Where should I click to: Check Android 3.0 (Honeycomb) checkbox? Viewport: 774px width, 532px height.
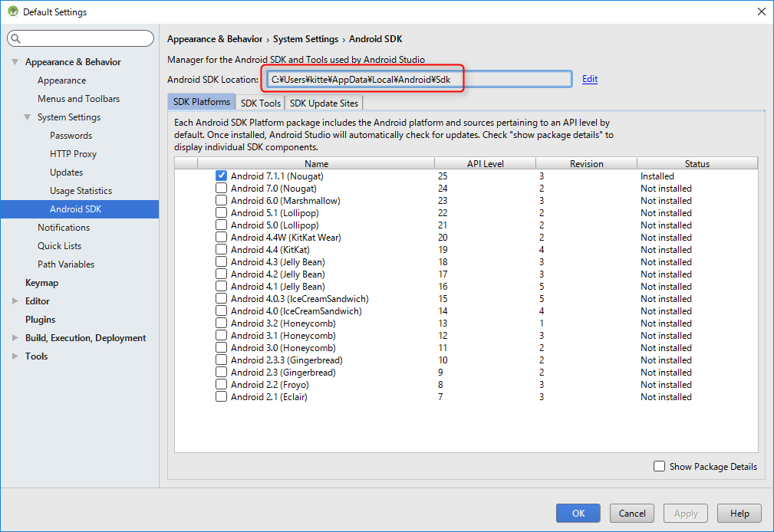click(221, 347)
